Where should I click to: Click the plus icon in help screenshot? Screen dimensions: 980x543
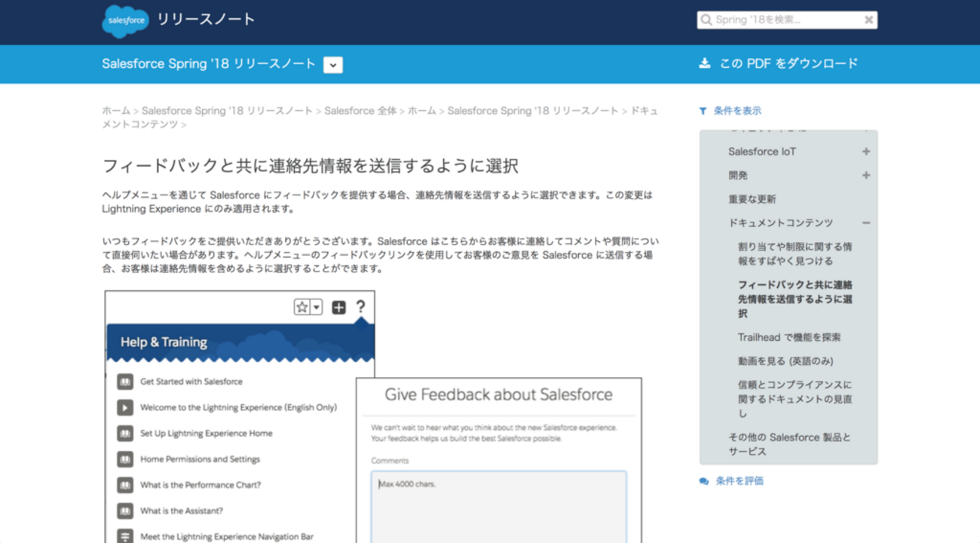(338, 307)
